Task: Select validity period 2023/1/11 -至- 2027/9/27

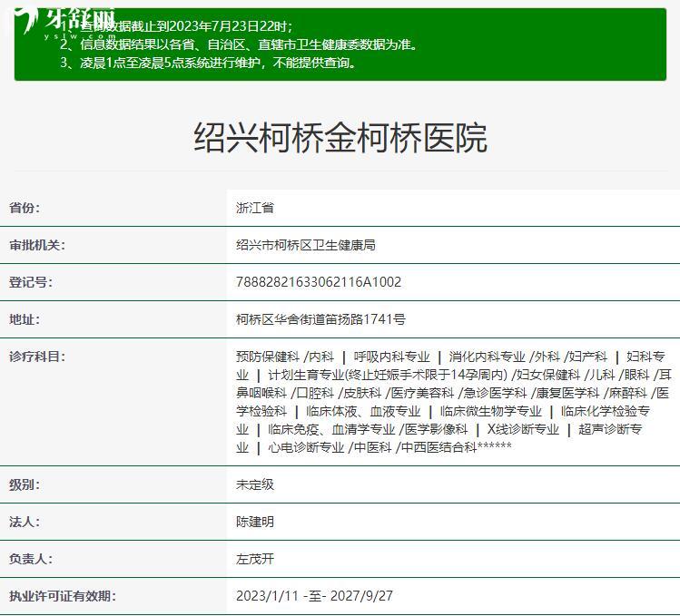Action: [x=314, y=596]
